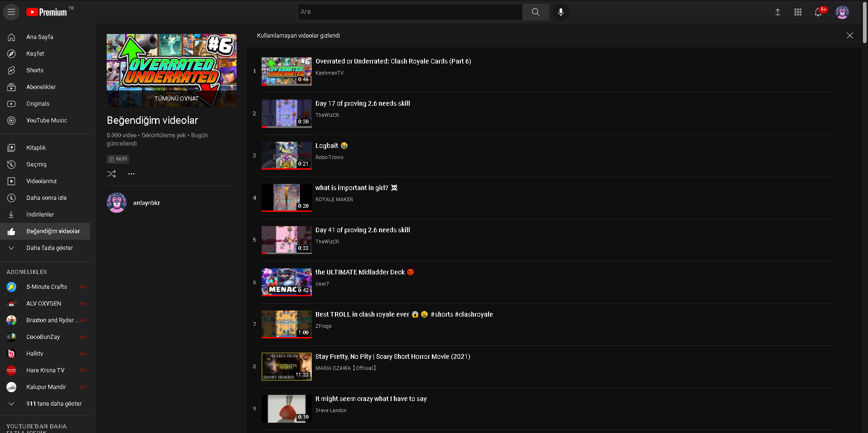Open KashmanTV channel link

point(329,73)
